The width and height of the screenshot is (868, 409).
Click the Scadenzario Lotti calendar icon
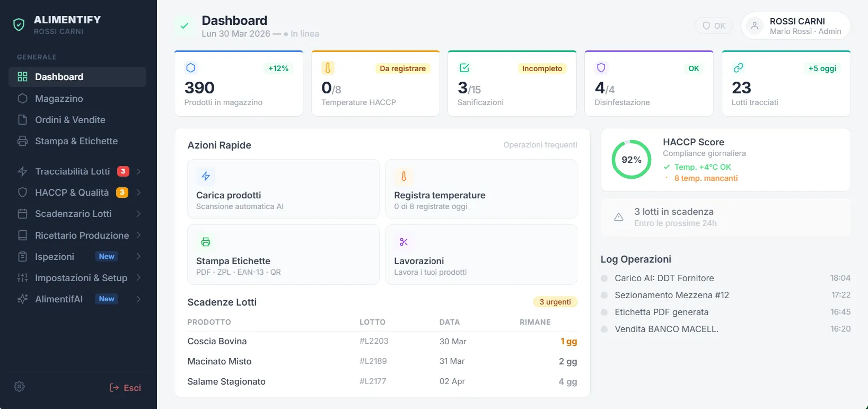coord(22,214)
